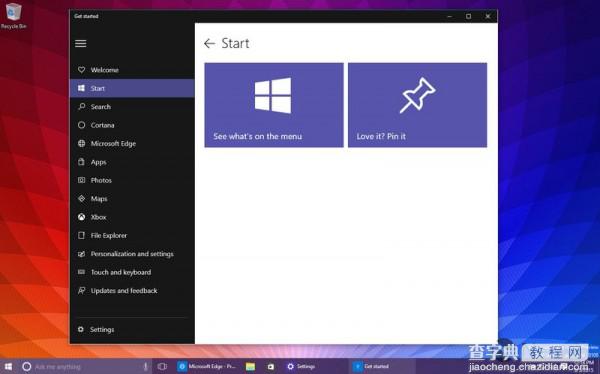Click the Xbox logo icon in sidebar
The height and width of the screenshot is (374, 600).
coord(81,217)
